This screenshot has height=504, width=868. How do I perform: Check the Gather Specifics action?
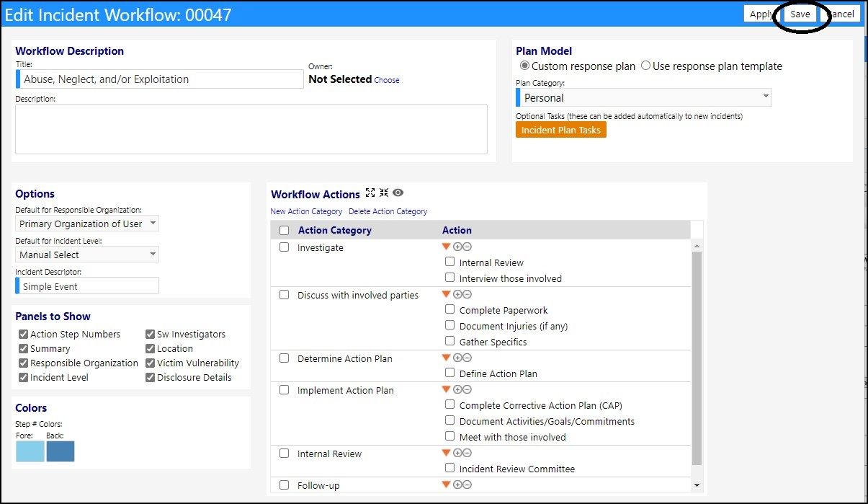(x=449, y=341)
